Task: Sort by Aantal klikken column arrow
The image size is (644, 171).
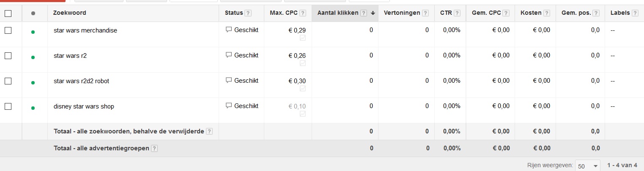Action: [x=373, y=13]
